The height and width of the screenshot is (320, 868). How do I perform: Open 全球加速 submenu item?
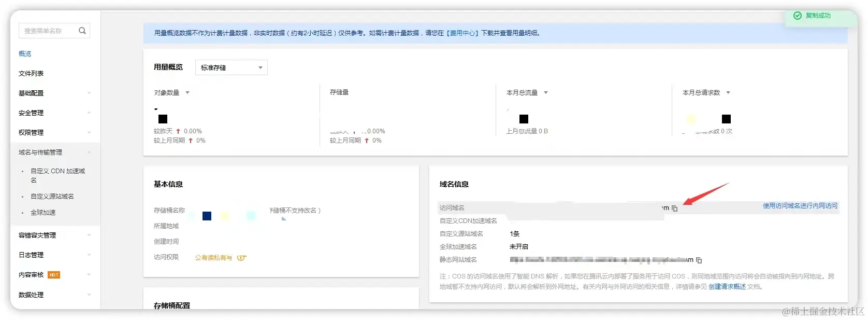tap(43, 212)
